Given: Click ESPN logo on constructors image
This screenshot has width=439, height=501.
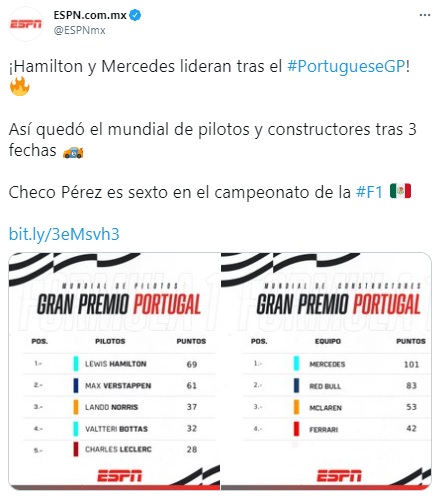Looking at the screenshot, I should coord(339,476).
